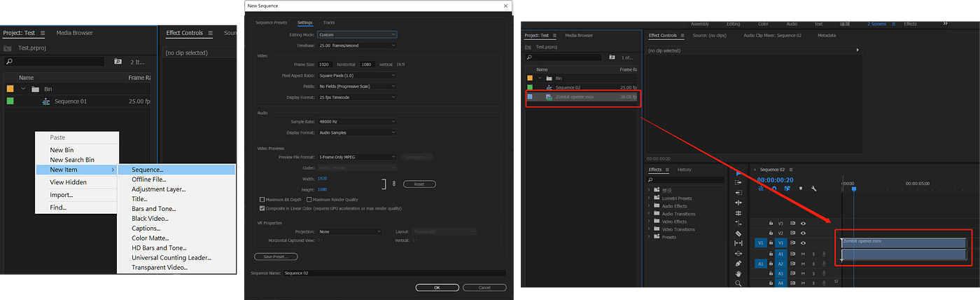Expand Lumetri Presets folder
Image resolution: width=980 pixels, height=300 pixels.
(x=649, y=198)
